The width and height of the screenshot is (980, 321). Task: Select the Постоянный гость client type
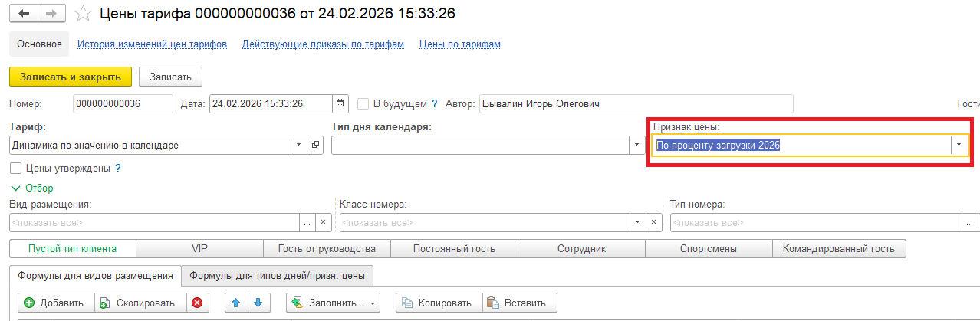pyautogui.click(x=454, y=248)
